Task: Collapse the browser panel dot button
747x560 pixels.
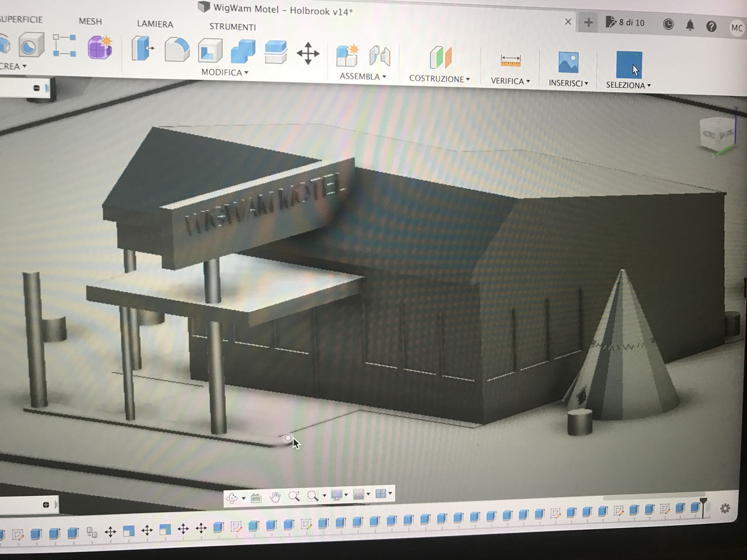Action: coord(36,88)
